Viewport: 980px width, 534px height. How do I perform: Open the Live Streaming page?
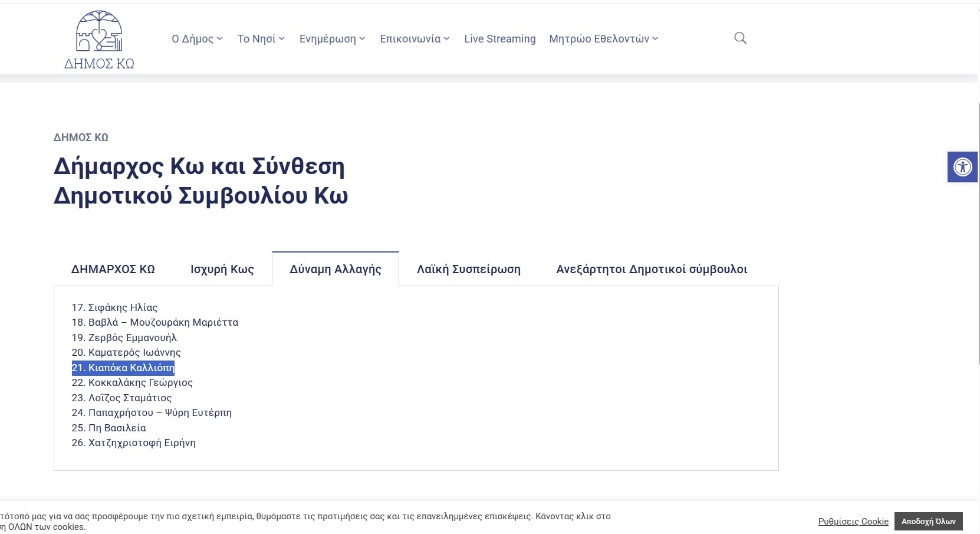point(500,39)
